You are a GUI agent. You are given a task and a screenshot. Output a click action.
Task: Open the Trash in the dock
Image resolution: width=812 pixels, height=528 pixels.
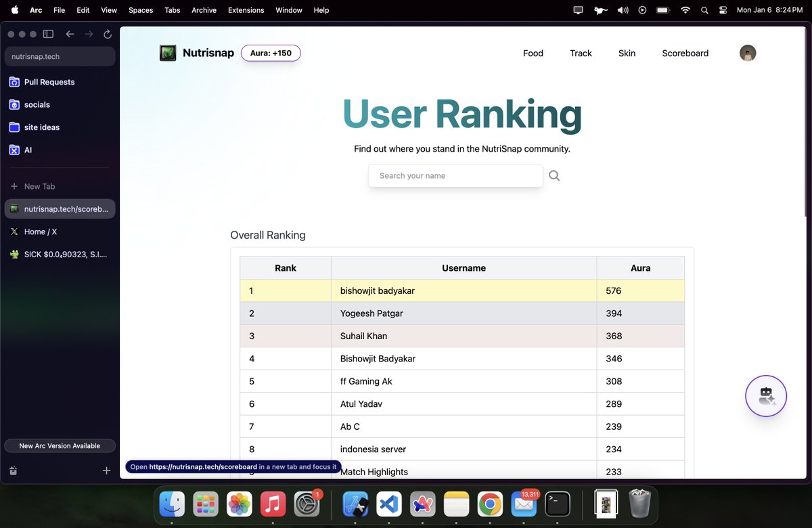click(639, 504)
